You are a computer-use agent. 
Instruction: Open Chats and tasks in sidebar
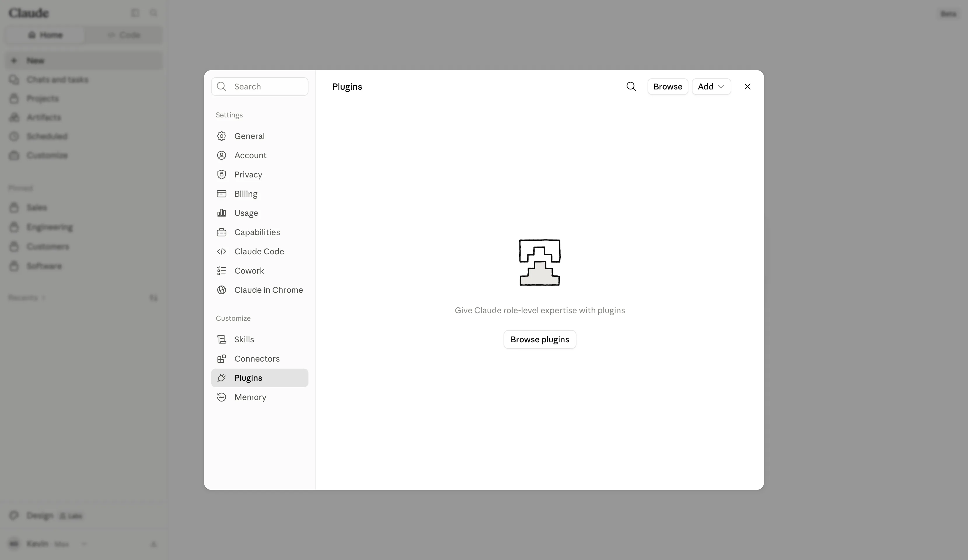pyautogui.click(x=84, y=80)
